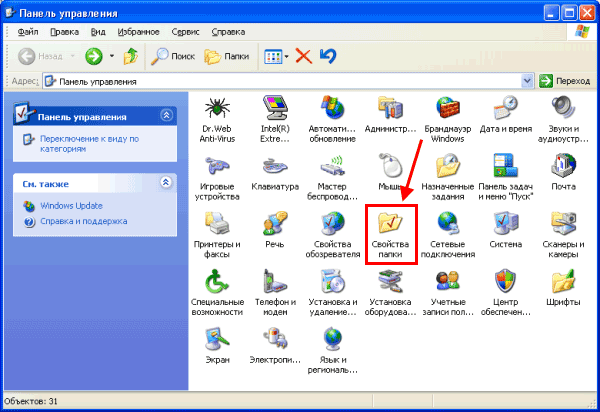Click the Windows Update link
The height and width of the screenshot is (412, 600).
[x=71, y=206]
